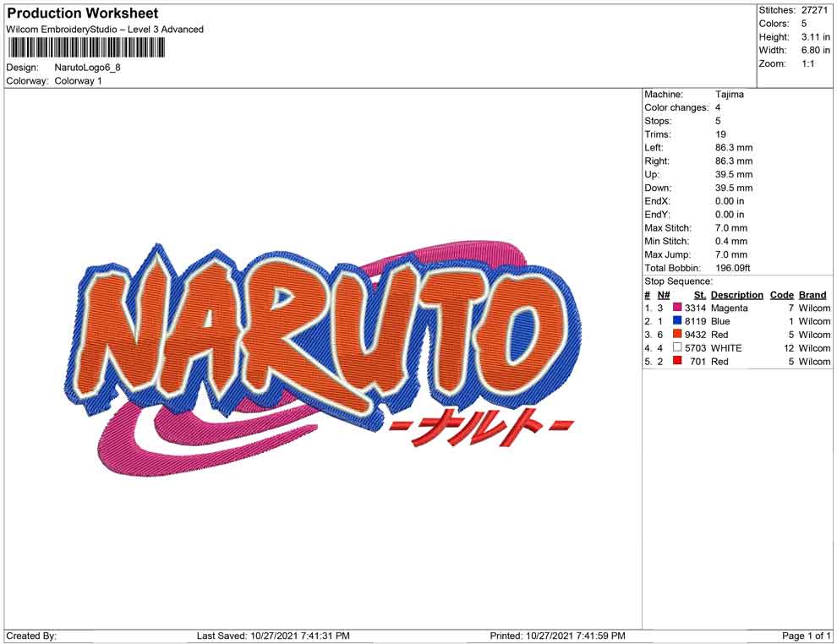837x644 pixels.
Task: Click the 'EndY:' label
Action: (657, 215)
